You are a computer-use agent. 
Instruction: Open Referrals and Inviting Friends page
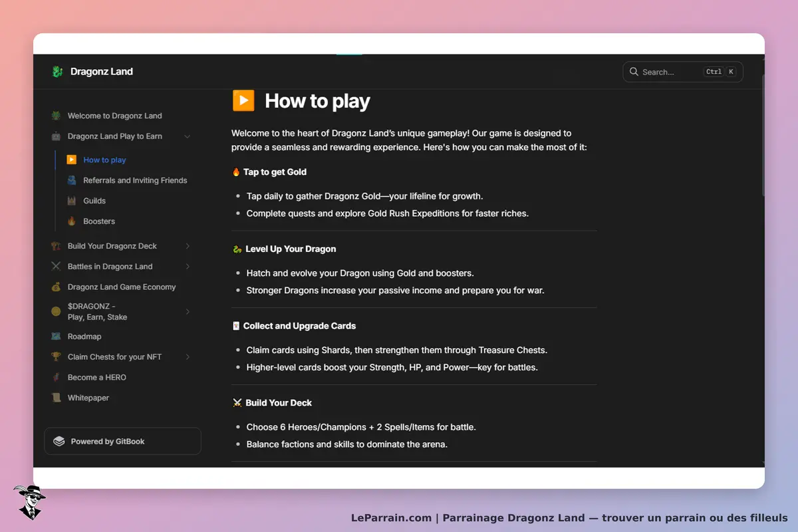pyautogui.click(x=135, y=180)
